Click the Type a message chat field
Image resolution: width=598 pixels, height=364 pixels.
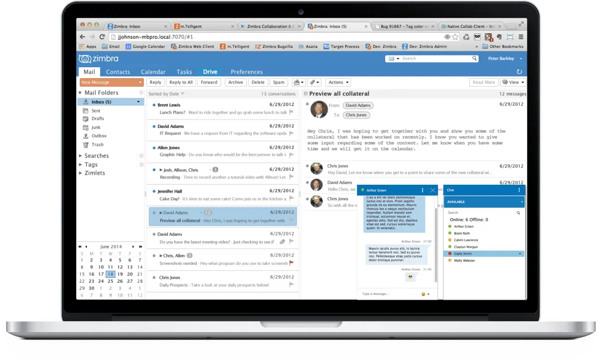point(389,294)
